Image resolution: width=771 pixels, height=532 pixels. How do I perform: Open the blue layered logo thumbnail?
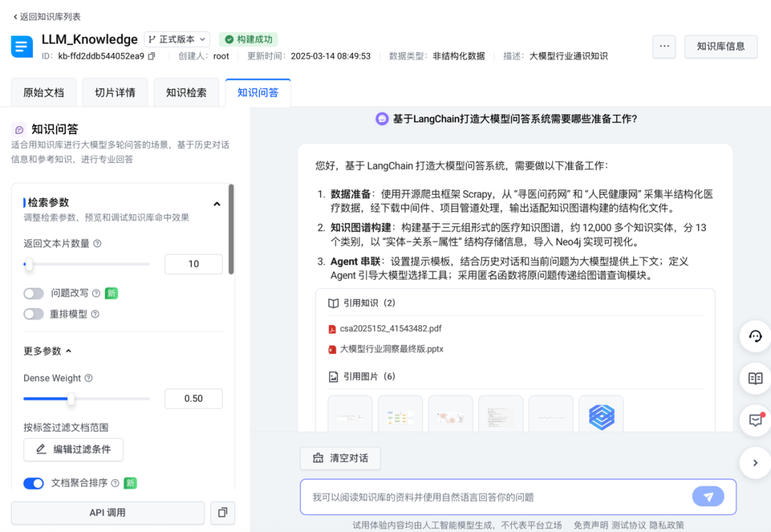tap(601, 414)
